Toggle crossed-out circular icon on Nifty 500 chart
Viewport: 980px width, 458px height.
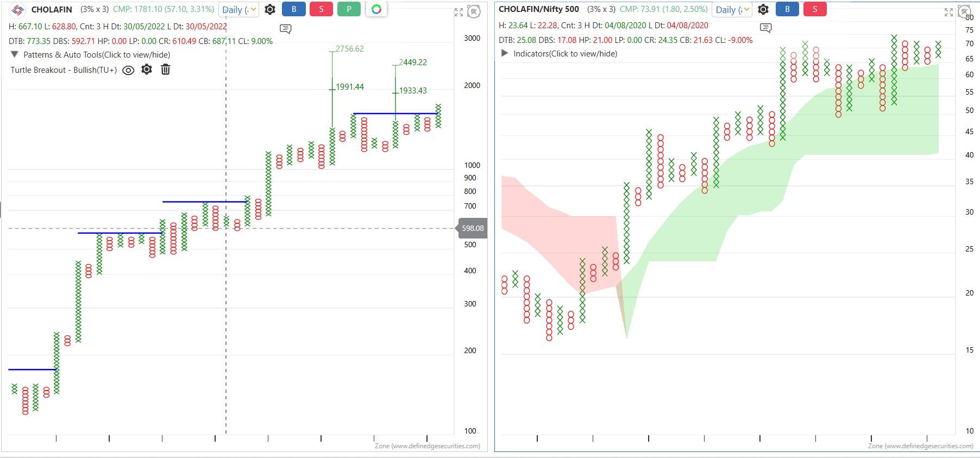tap(964, 11)
